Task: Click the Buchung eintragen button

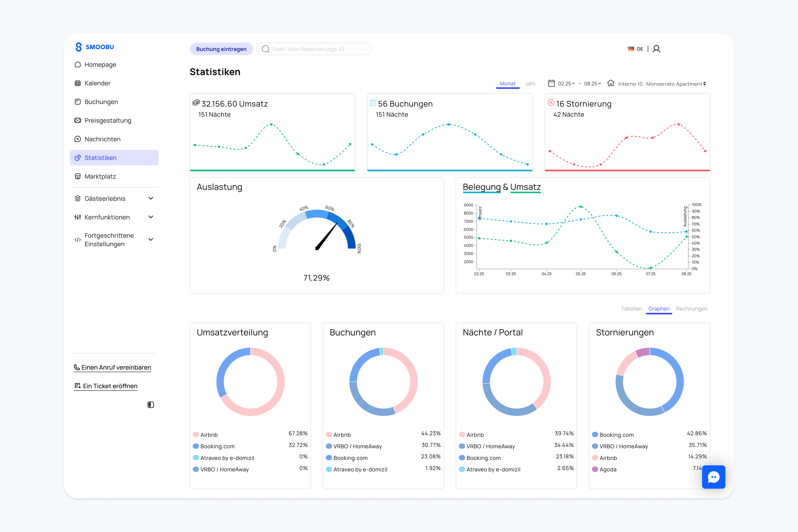Action: tap(221, 49)
